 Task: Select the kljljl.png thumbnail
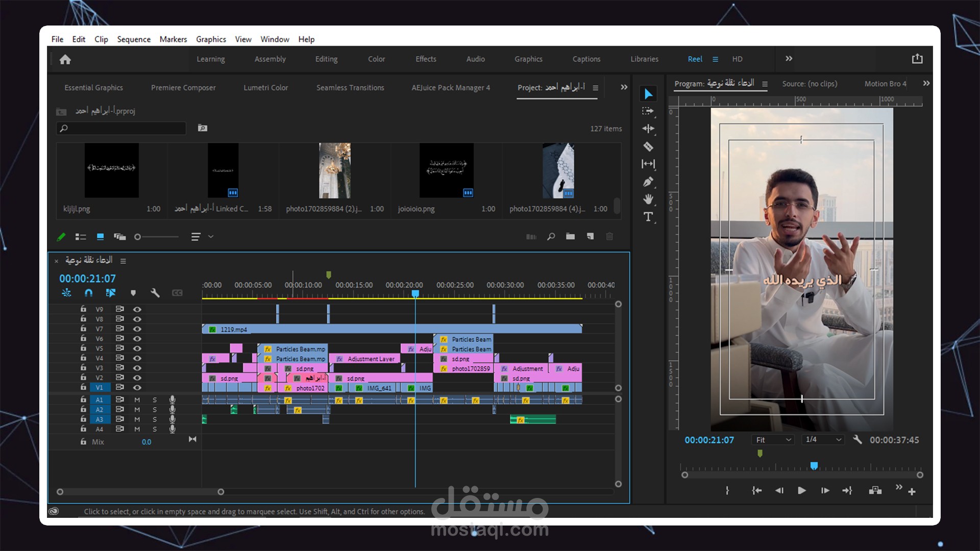click(111, 170)
